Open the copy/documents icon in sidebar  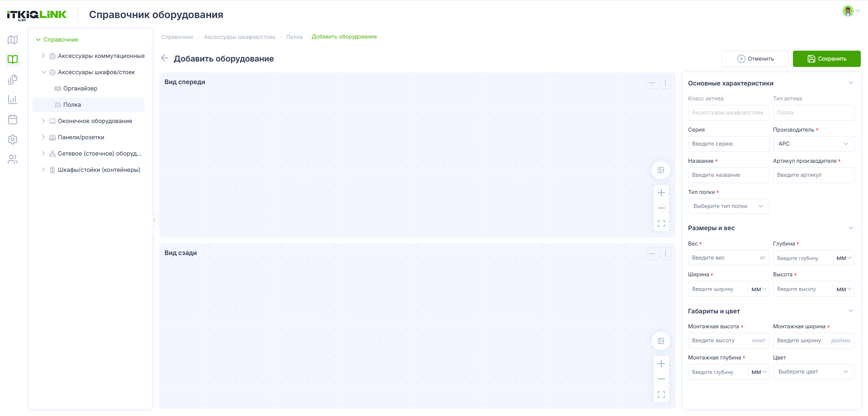(13, 80)
